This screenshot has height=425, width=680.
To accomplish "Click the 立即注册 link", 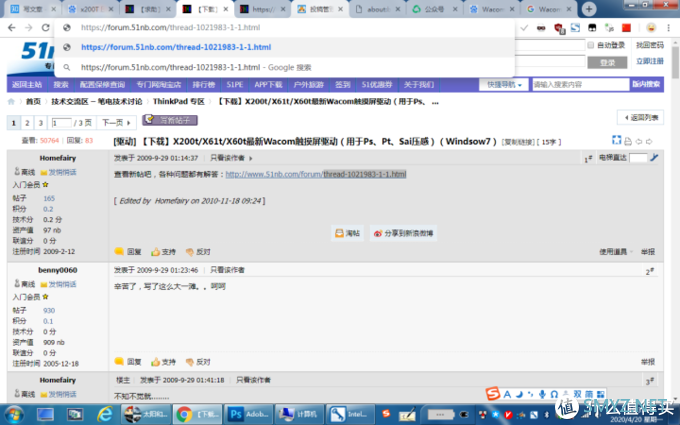I will (650, 61).
